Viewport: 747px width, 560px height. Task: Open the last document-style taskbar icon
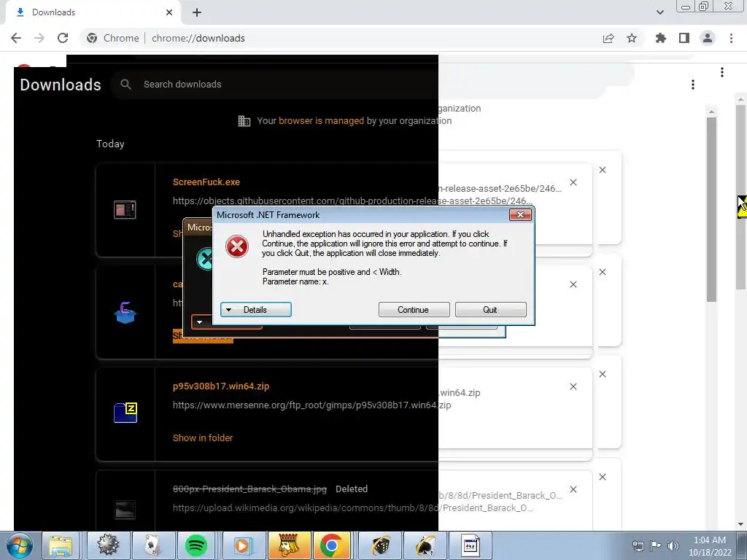(471, 545)
